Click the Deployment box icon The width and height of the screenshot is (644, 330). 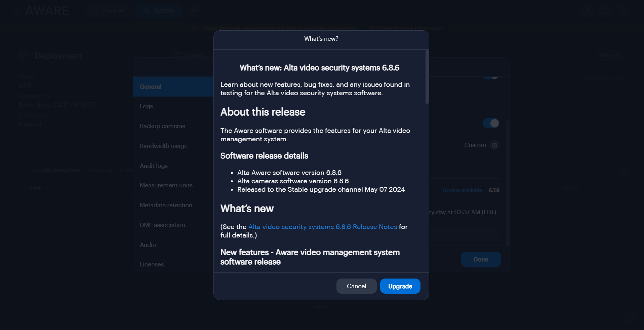click(24, 56)
